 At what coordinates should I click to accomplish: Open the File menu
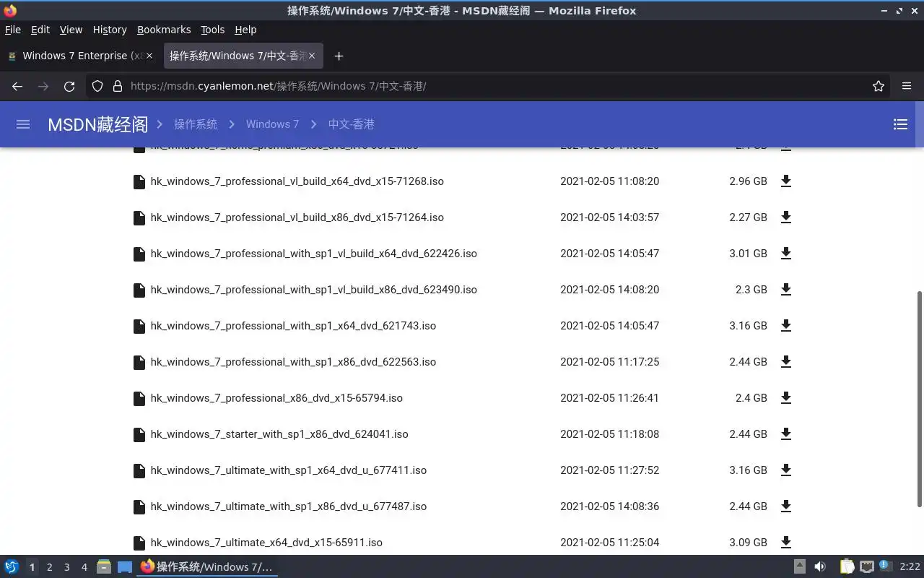tap(13, 30)
